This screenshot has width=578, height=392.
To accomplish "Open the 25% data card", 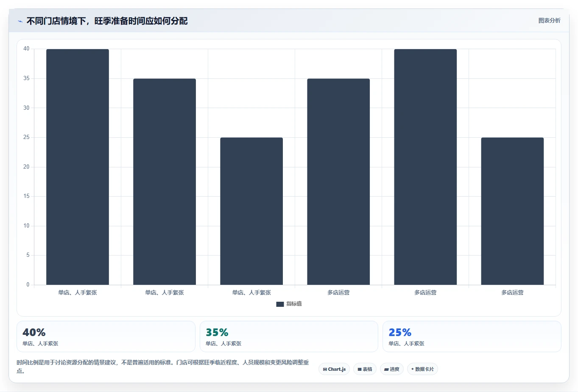I will click(472, 336).
